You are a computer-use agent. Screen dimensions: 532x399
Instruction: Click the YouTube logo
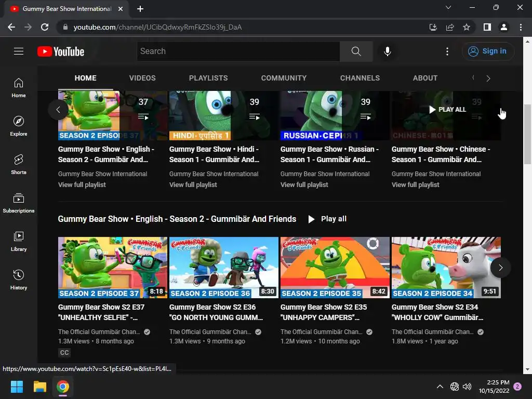click(61, 51)
